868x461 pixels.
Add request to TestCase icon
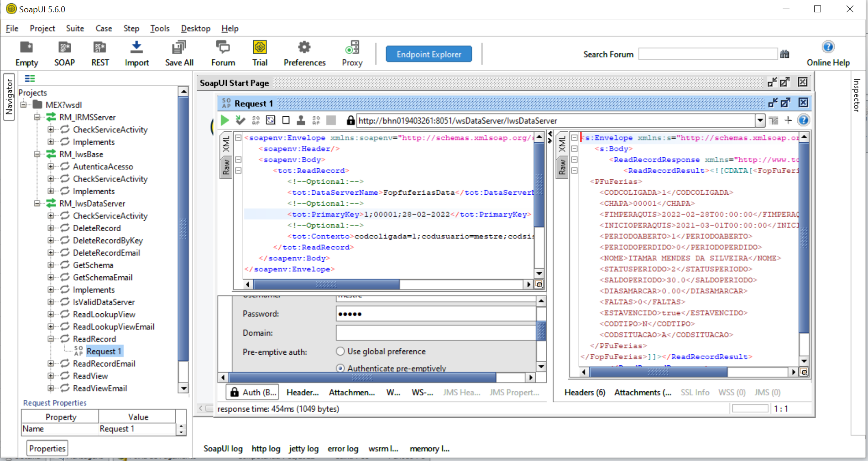pyautogui.click(x=240, y=120)
